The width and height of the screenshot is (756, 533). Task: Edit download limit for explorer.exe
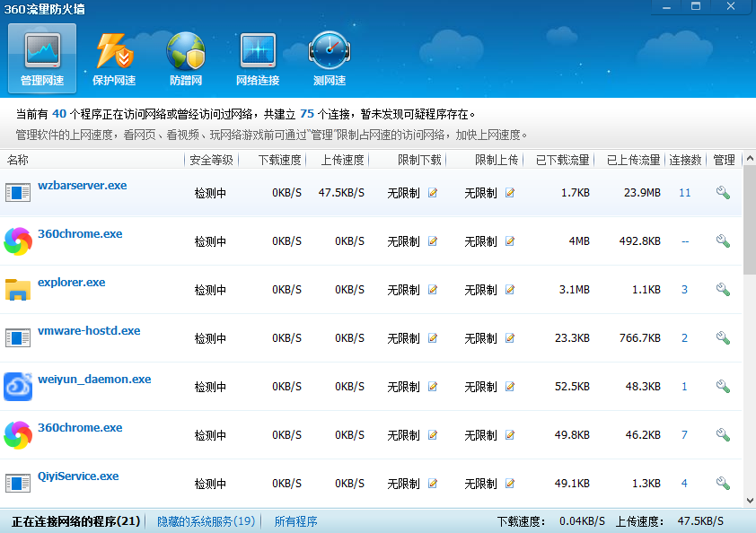coord(433,290)
